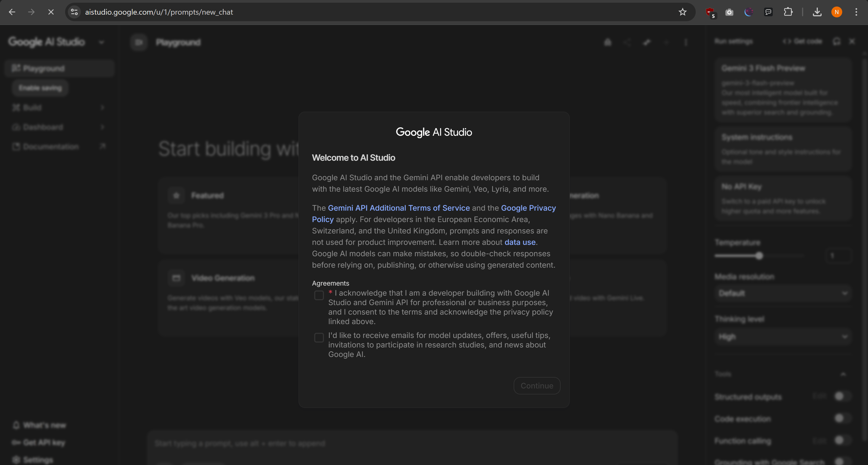Screen dimensions: 868x465
Task: Open browser Downloads icon
Action: click(x=817, y=12)
